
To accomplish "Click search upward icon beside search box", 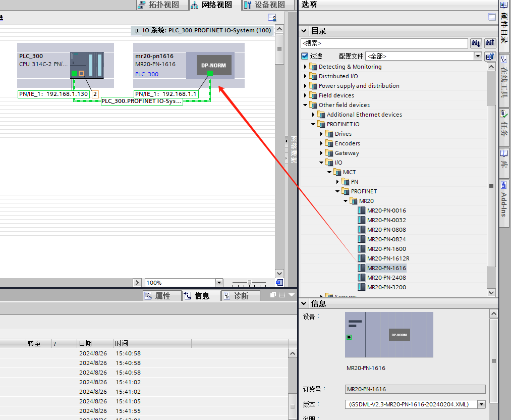I will (x=490, y=43).
